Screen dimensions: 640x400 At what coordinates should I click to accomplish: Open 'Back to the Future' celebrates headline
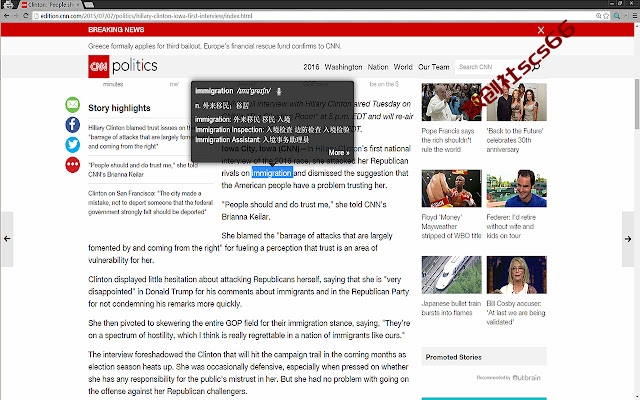[x=515, y=140]
